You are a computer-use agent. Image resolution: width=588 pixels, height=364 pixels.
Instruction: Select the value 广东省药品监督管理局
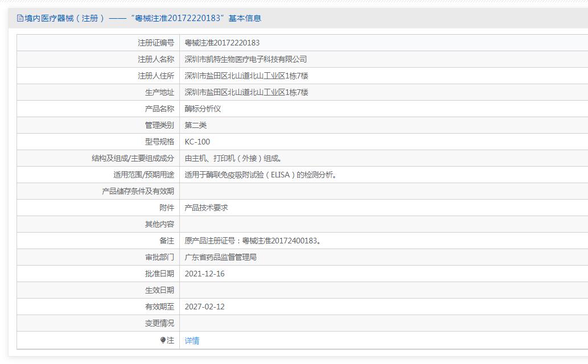(x=220, y=257)
